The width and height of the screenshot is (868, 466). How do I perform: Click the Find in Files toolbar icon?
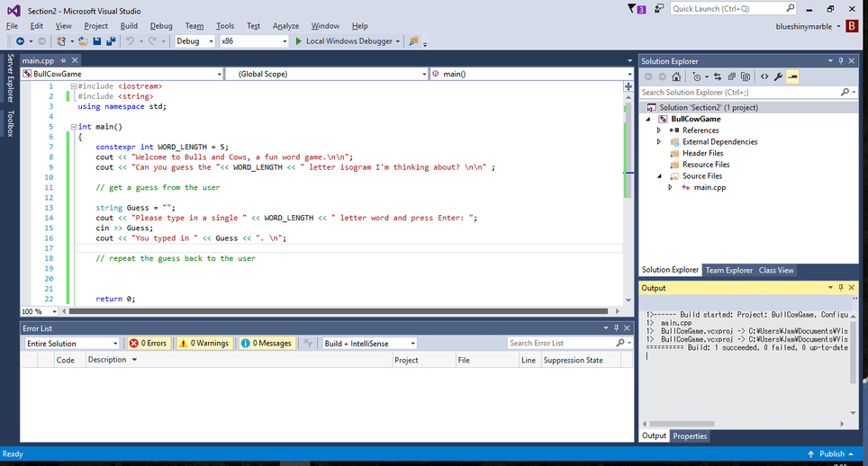413,40
